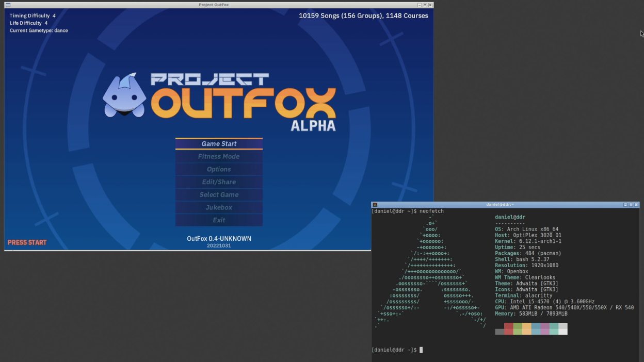The height and width of the screenshot is (362, 644).
Task: Open Options in the OutFox menu
Action: pyautogui.click(x=219, y=169)
